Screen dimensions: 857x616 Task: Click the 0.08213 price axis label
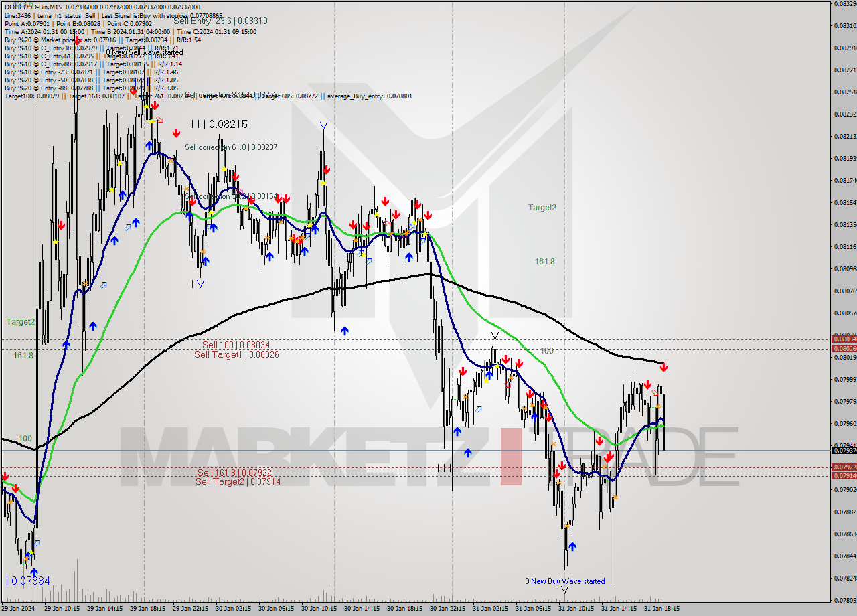pyautogui.click(x=845, y=136)
